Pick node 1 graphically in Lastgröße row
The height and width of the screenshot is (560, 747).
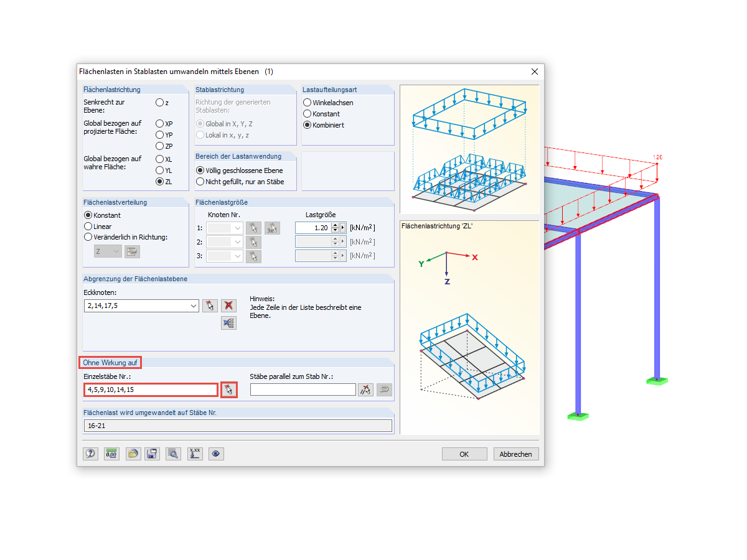point(253,228)
